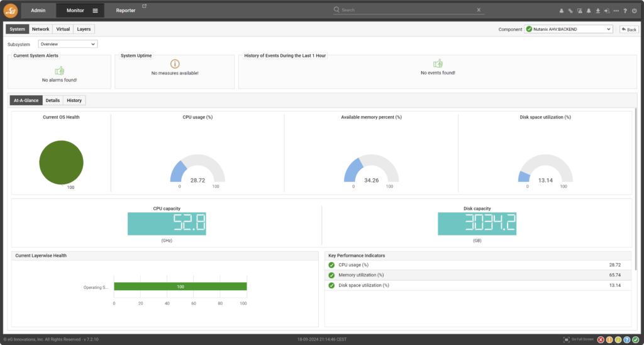Image resolution: width=644 pixels, height=345 pixels.
Task: Open the Admin menu
Action: tap(38, 11)
